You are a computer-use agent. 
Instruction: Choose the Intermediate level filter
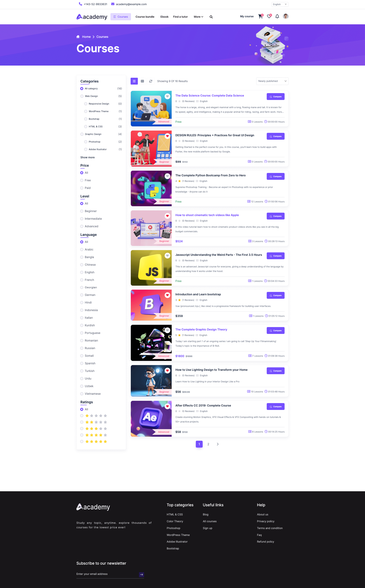coord(91,219)
